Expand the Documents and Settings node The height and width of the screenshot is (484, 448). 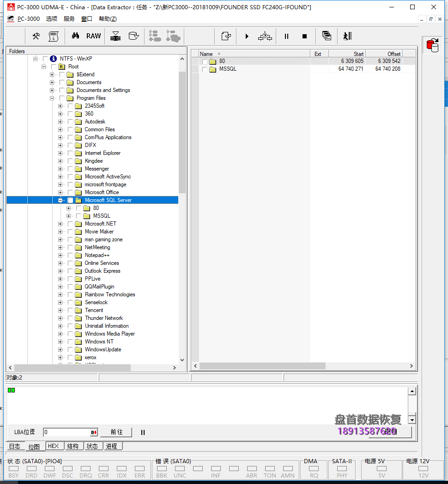[x=52, y=91]
